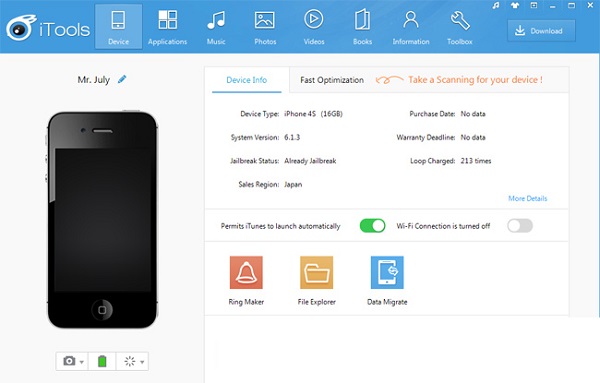This screenshot has height=383, width=600.
Task: Open the Photos section
Action: (x=265, y=27)
